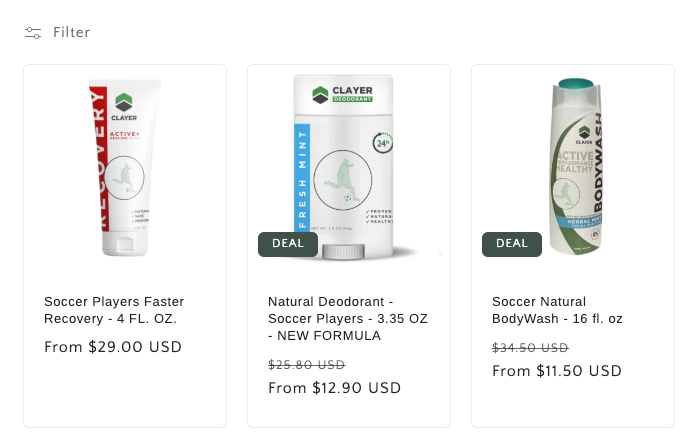690x442 pixels.
Task: Click the From $29.00 USD price
Action: tap(113, 347)
